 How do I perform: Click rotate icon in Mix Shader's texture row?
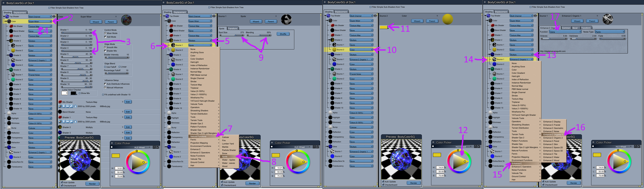[x=71, y=106]
